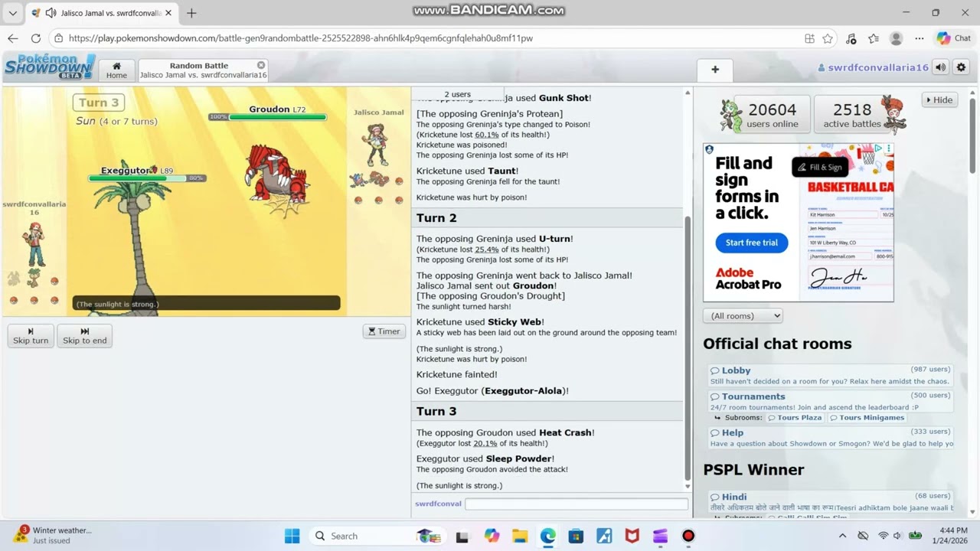Click the Start free trial ad button
The image size is (980, 551).
pyautogui.click(x=751, y=243)
